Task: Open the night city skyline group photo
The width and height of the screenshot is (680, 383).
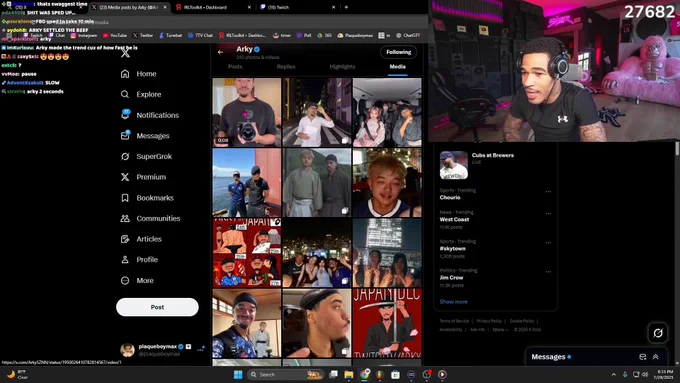Action: coord(317,253)
